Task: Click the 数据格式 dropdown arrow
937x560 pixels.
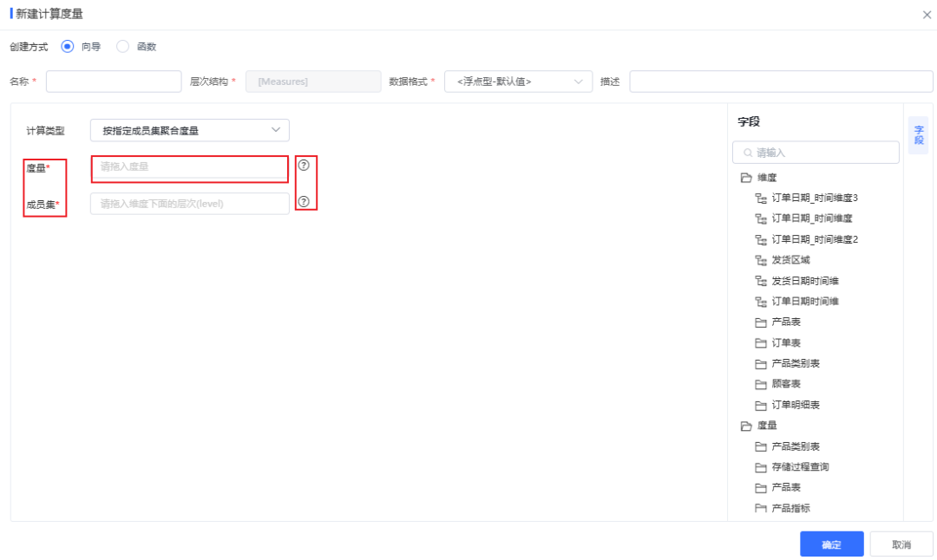Action: click(x=578, y=81)
